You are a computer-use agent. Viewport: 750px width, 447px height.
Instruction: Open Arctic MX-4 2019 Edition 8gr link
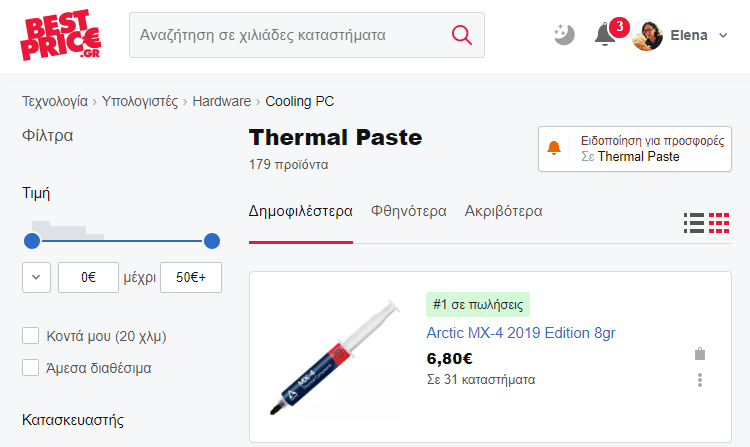(x=521, y=333)
